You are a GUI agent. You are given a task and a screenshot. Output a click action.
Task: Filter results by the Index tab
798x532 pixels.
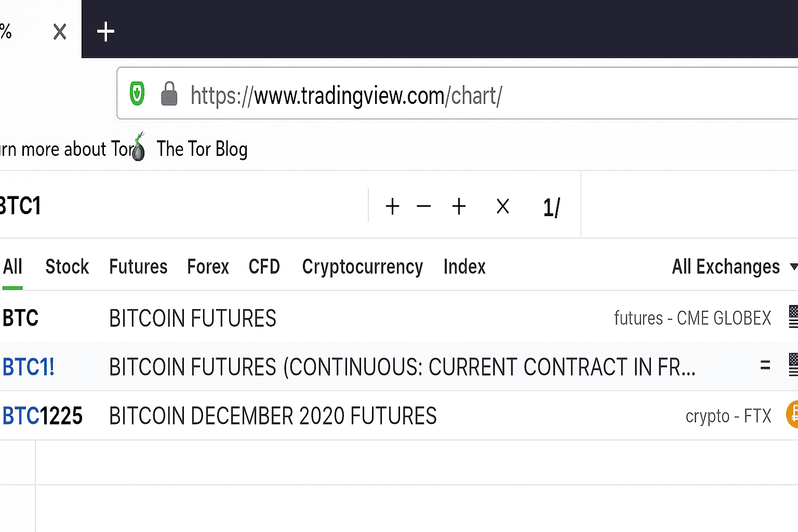click(x=464, y=267)
